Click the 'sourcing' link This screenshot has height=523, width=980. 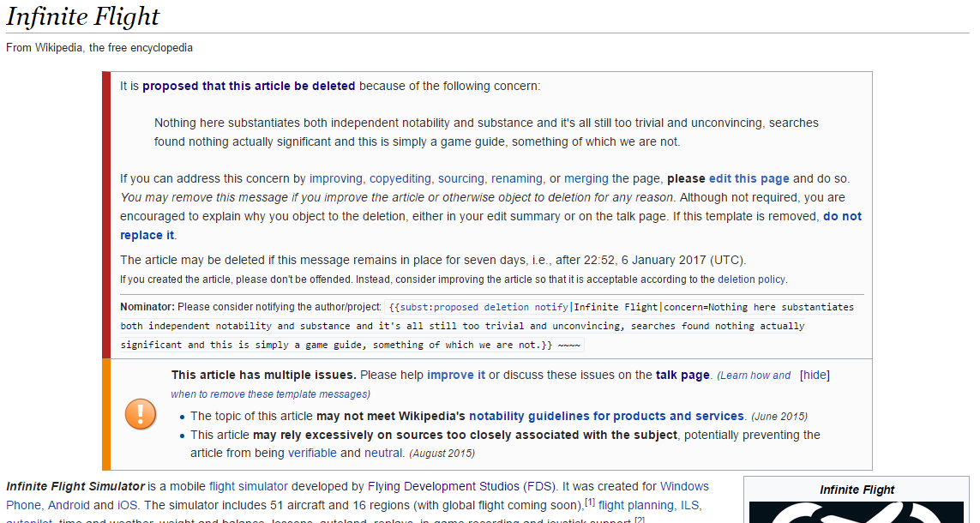460,178
